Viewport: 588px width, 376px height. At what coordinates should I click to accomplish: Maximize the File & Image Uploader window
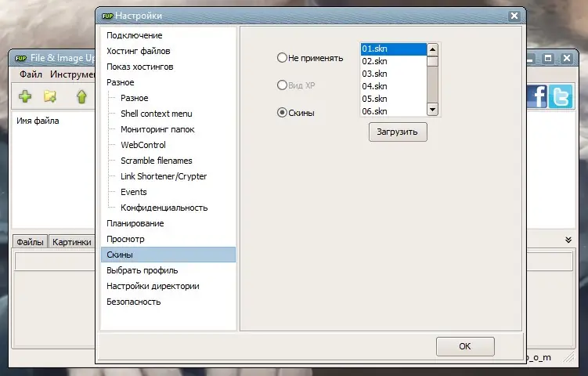point(548,58)
